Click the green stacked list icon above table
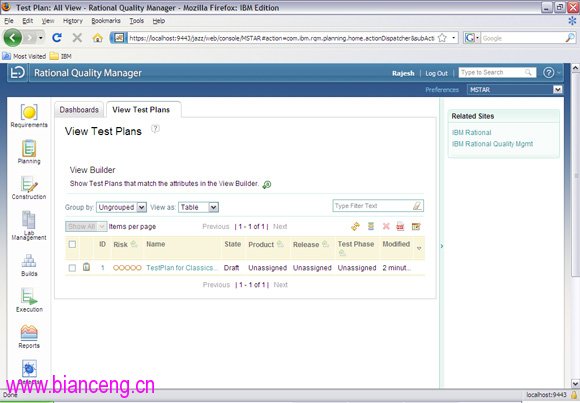 [371, 226]
